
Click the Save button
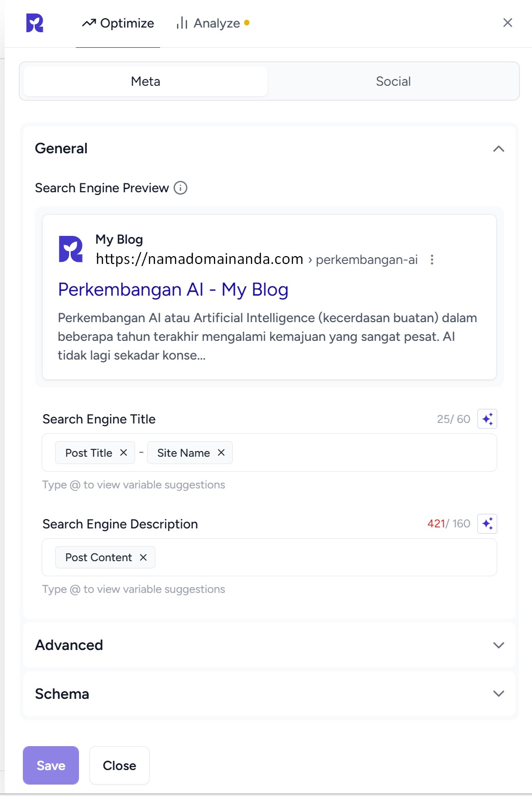(51, 765)
